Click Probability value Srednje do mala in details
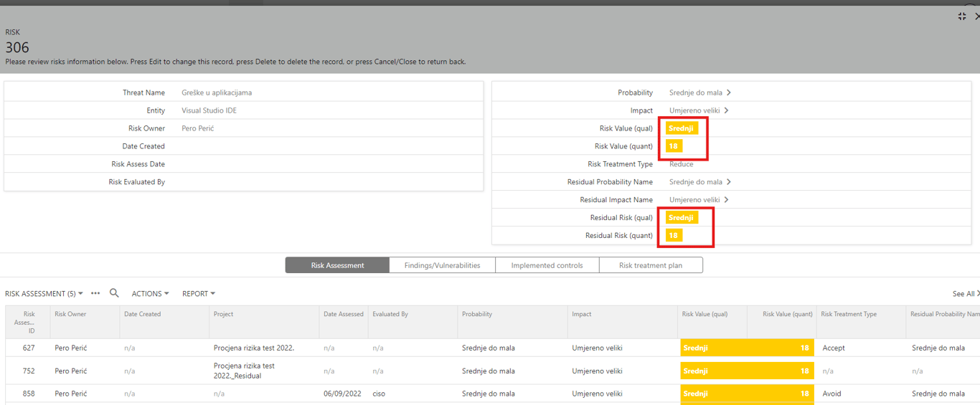The width and height of the screenshot is (980, 405). point(696,92)
